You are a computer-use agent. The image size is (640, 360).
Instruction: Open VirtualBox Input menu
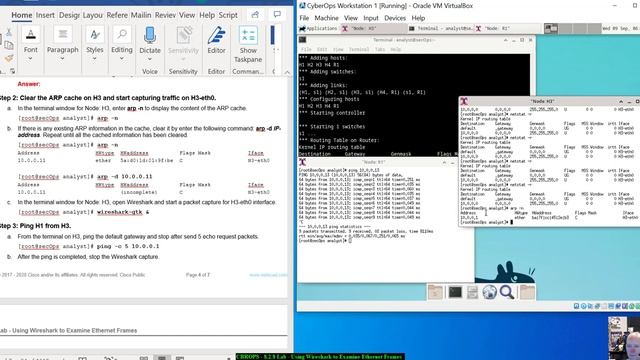click(x=371, y=18)
